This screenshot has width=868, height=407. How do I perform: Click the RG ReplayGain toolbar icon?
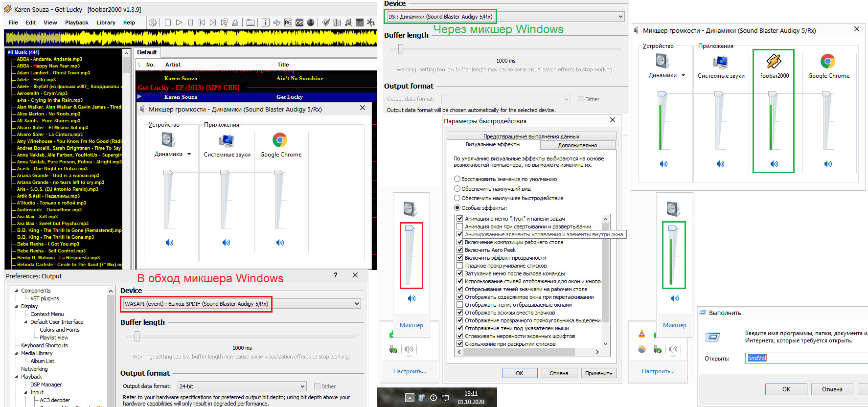[x=288, y=23]
